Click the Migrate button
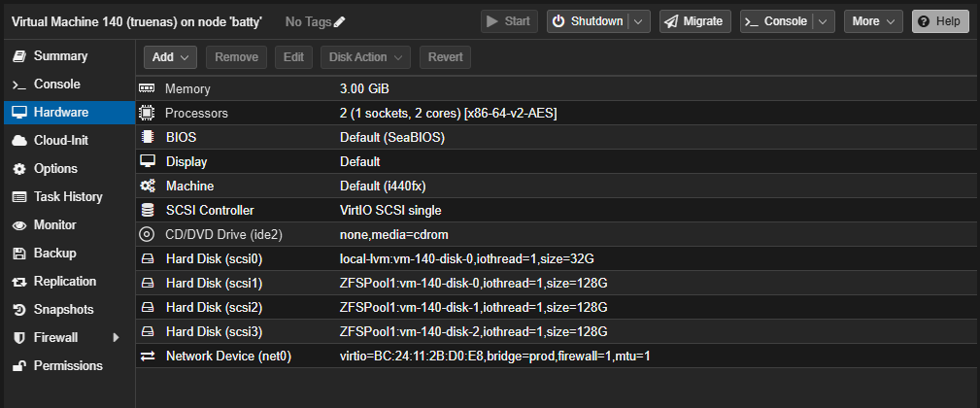 pyautogui.click(x=695, y=21)
